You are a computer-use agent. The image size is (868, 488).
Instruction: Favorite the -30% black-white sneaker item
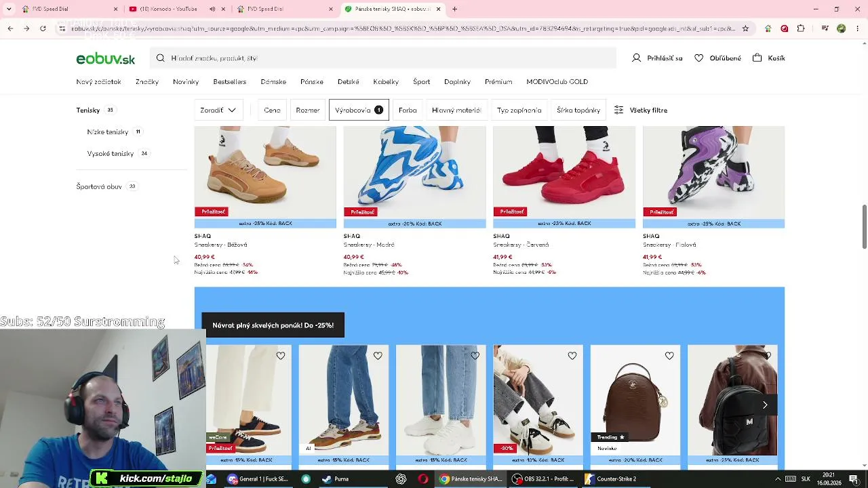(572, 356)
